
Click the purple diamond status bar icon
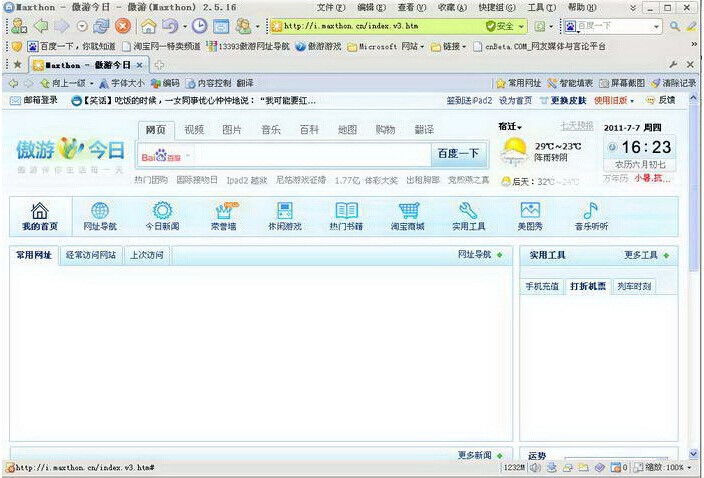pos(599,468)
